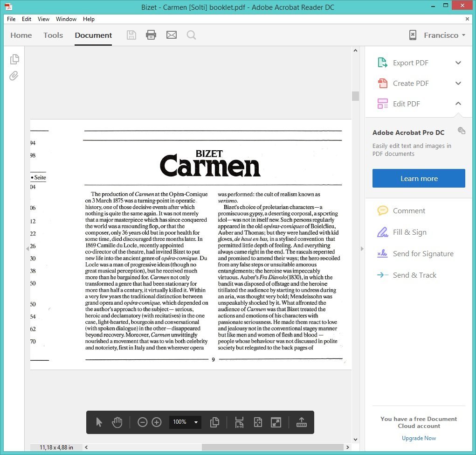Click the Learn more button
476x455 pixels.
coord(418,178)
